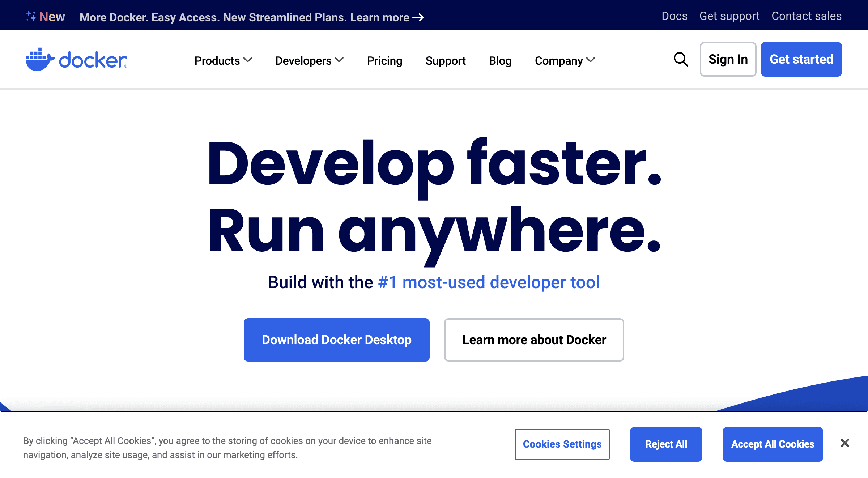Click the arrow after Learn more banner
Screen dimensions: 868x478
click(419, 17)
